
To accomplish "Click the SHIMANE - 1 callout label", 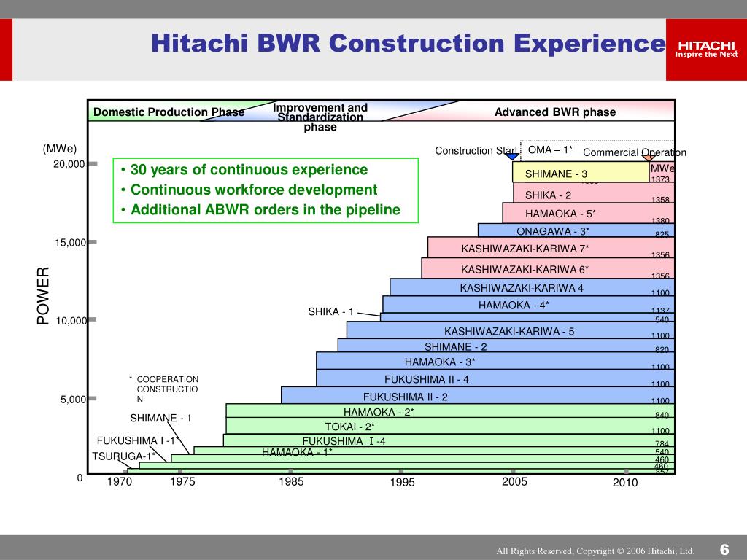I will (x=160, y=418).
